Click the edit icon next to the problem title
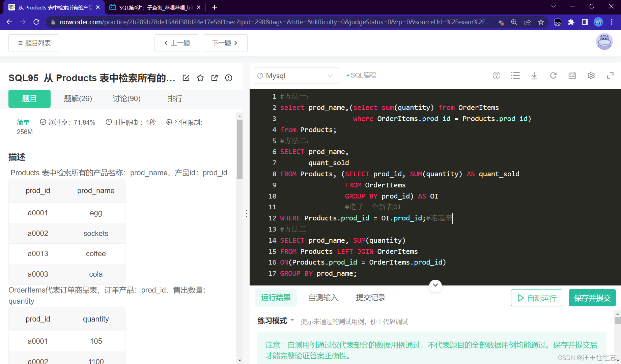This screenshot has height=364, width=621. point(186,78)
